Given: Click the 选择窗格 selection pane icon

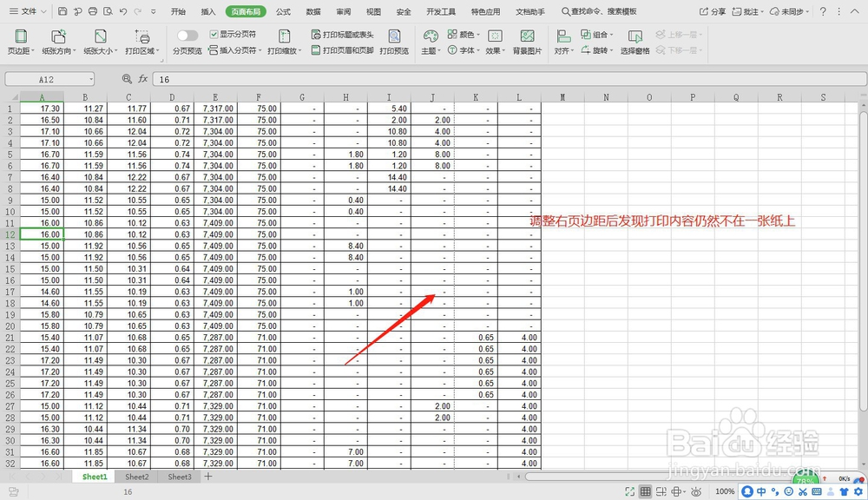Looking at the screenshot, I should pyautogui.click(x=635, y=36).
